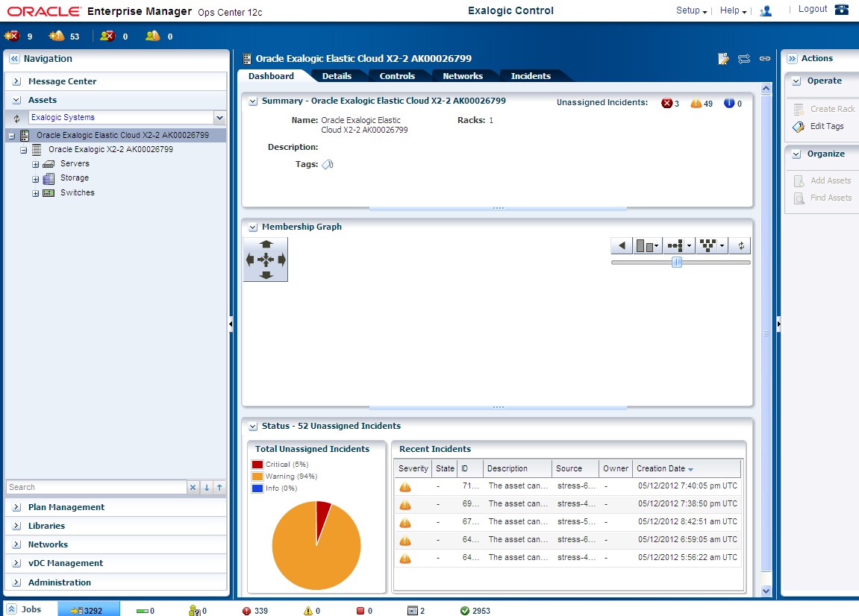Sort by the Severity column header
Viewport: 859px width, 616px height.
[x=413, y=468]
